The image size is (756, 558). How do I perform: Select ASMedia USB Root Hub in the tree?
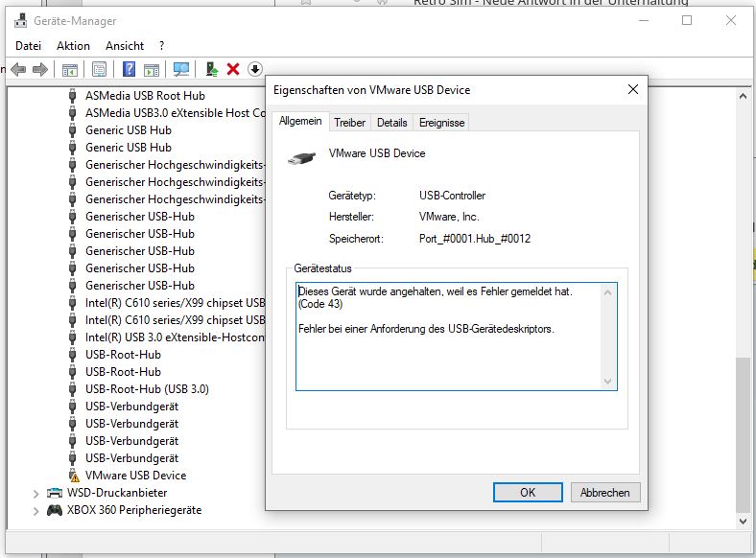[x=145, y=96]
